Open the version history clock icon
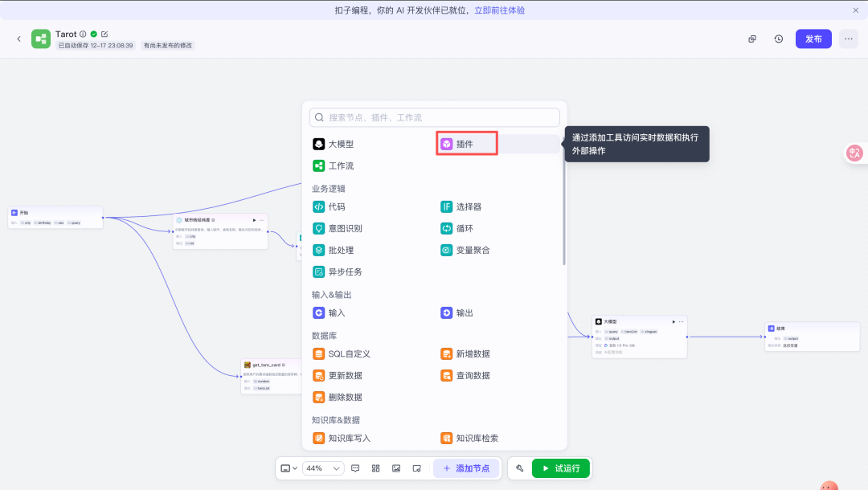 (779, 39)
